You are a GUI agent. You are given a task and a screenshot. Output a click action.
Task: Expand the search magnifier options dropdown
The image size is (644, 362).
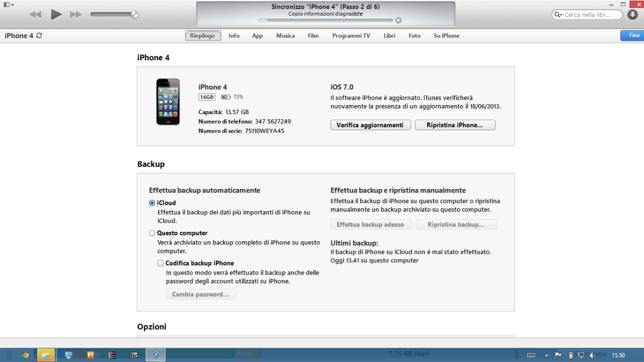coord(558,15)
